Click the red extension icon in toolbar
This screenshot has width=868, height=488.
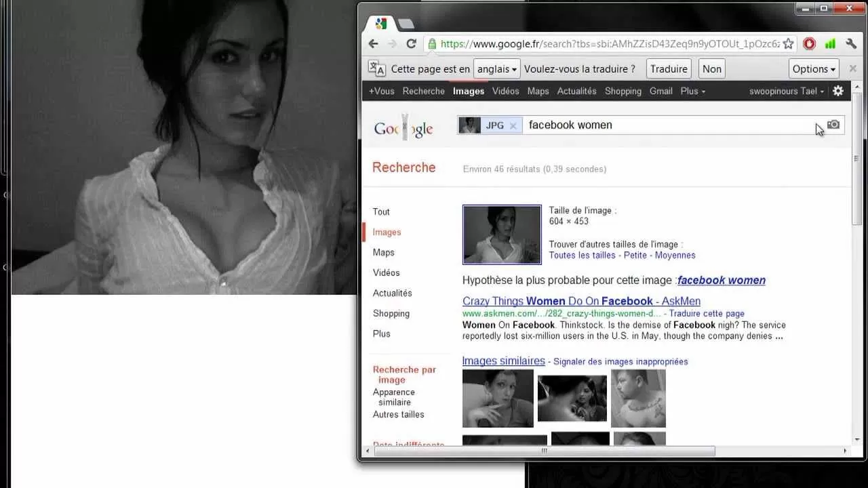[x=809, y=43]
